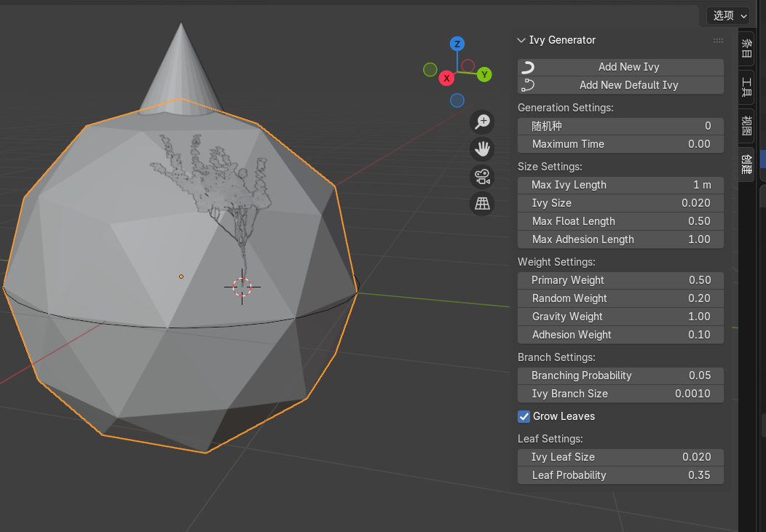The height and width of the screenshot is (532, 766).
Task: Click the Max Ivy Length field
Action: [x=620, y=185]
